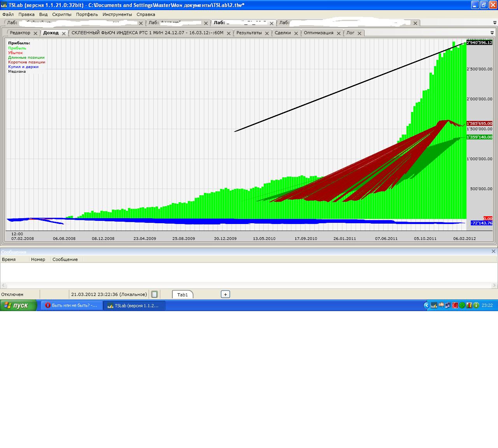Screen dimensions: 498x448
Task: Open the Редактор tab row list dropdown
Action: click(492, 33)
